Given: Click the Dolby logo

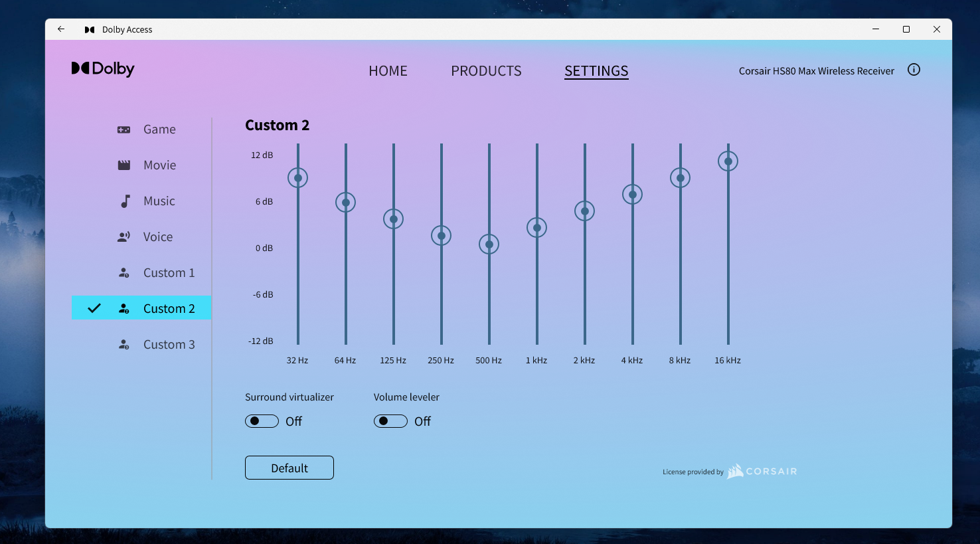Looking at the screenshot, I should [x=103, y=69].
